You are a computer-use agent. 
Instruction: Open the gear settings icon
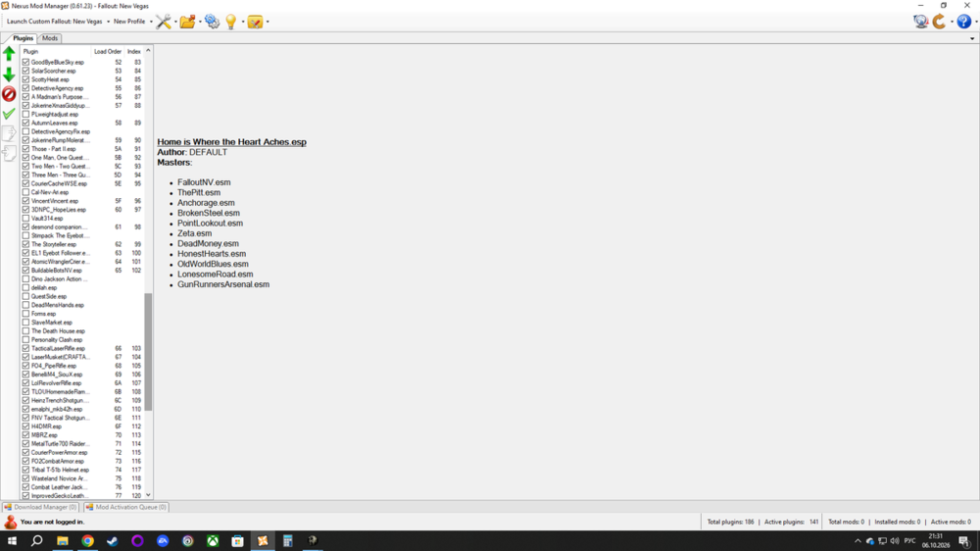[x=213, y=22]
